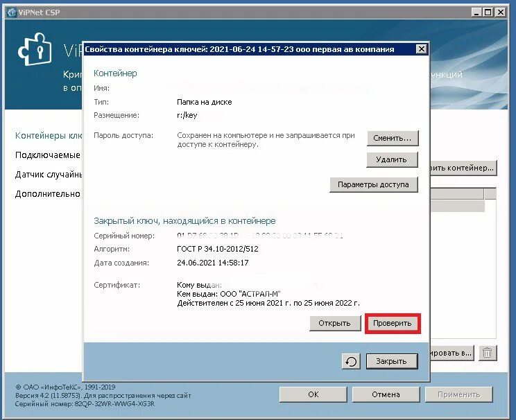Open Подключаемые section in main window
This screenshot has height=420, width=516.
[x=49, y=155]
